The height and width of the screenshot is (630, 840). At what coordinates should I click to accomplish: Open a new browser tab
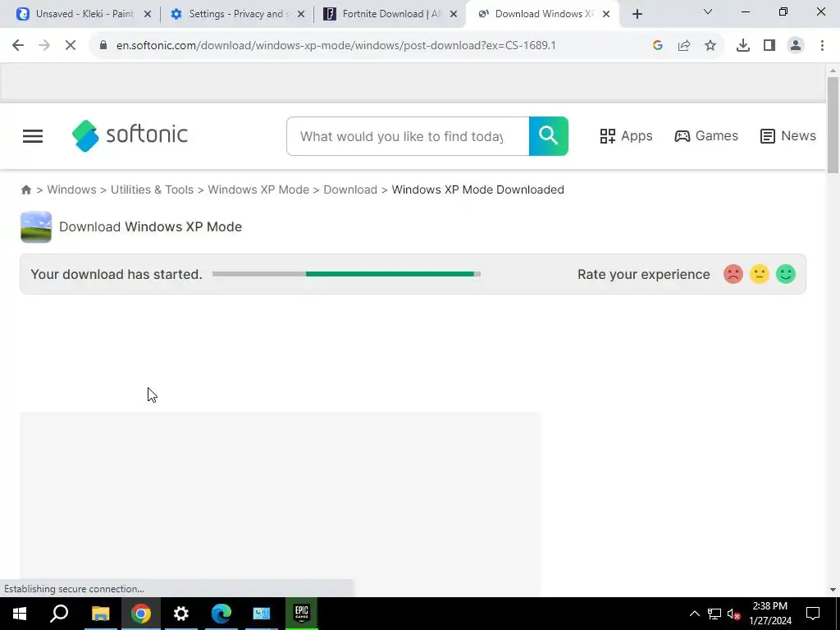637,15
